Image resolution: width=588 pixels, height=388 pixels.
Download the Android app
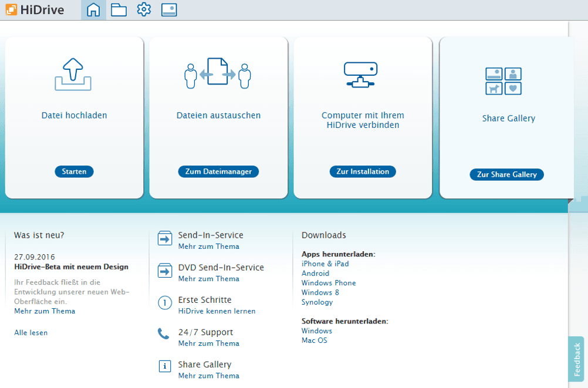315,274
